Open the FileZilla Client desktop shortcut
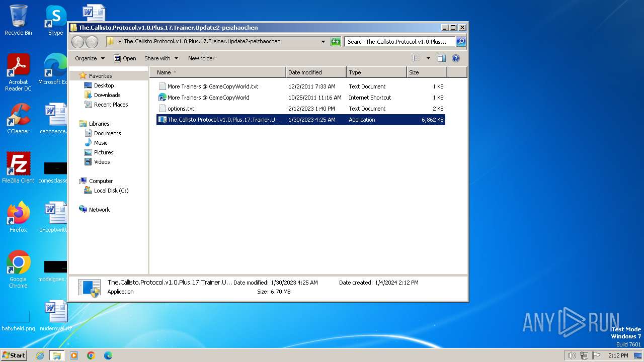The image size is (644, 362). coord(18,167)
